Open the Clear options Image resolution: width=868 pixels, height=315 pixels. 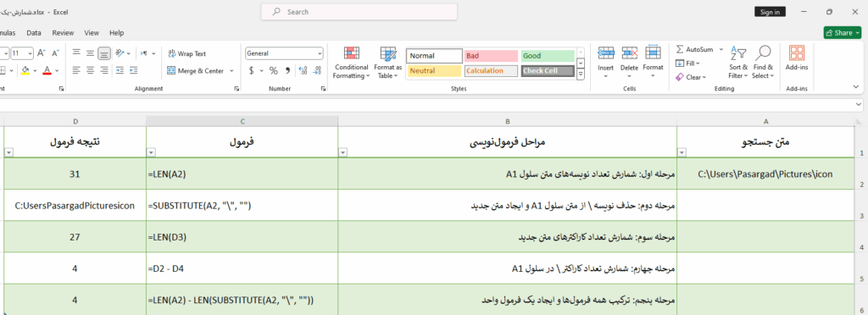(691, 77)
